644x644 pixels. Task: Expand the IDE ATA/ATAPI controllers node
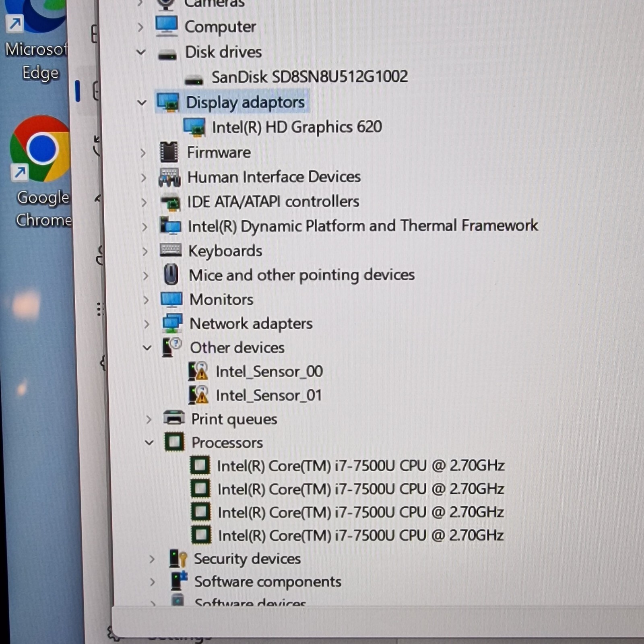[x=144, y=202]
